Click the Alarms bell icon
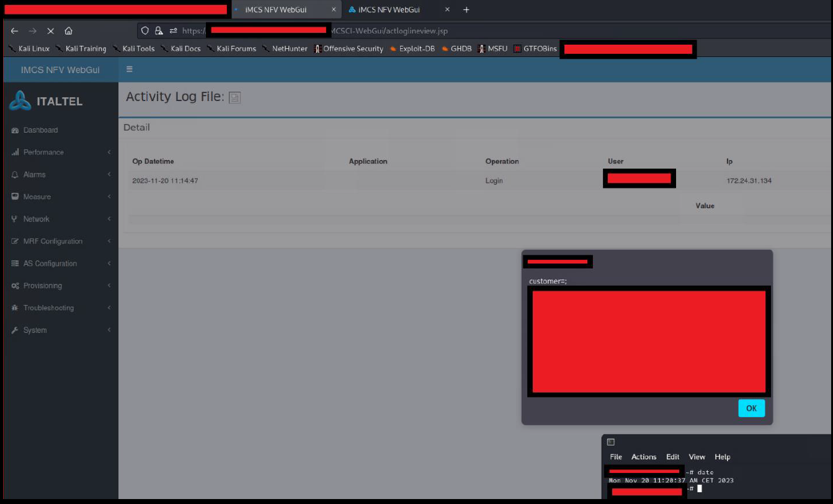The height and width of the screenshot is (504, 833). point(15,175)
